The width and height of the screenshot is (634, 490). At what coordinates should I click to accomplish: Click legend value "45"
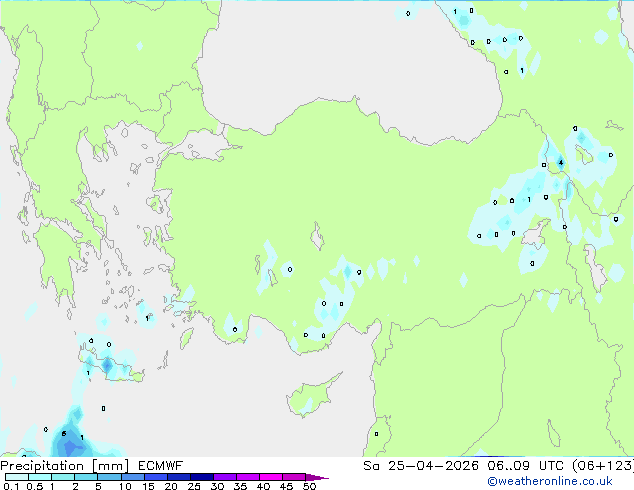286,486
